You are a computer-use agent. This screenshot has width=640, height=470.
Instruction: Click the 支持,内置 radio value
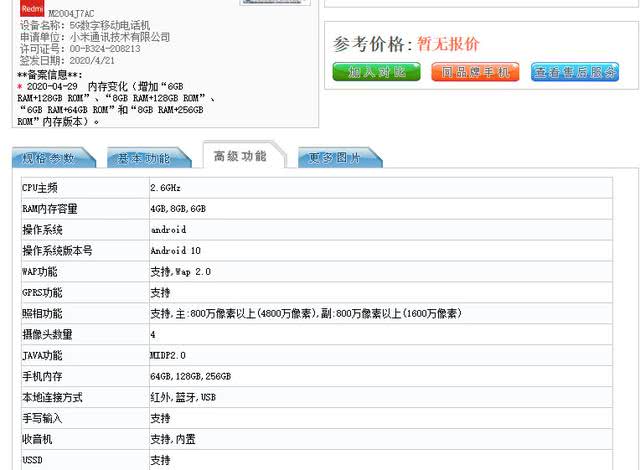tap(173, 439)
